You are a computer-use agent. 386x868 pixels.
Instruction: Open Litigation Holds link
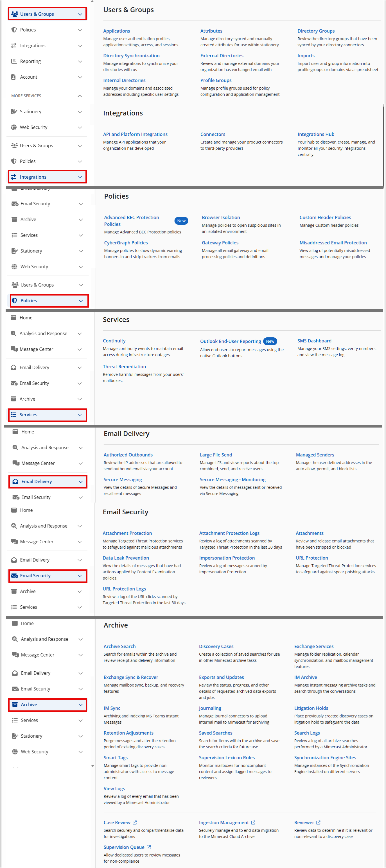311,708
